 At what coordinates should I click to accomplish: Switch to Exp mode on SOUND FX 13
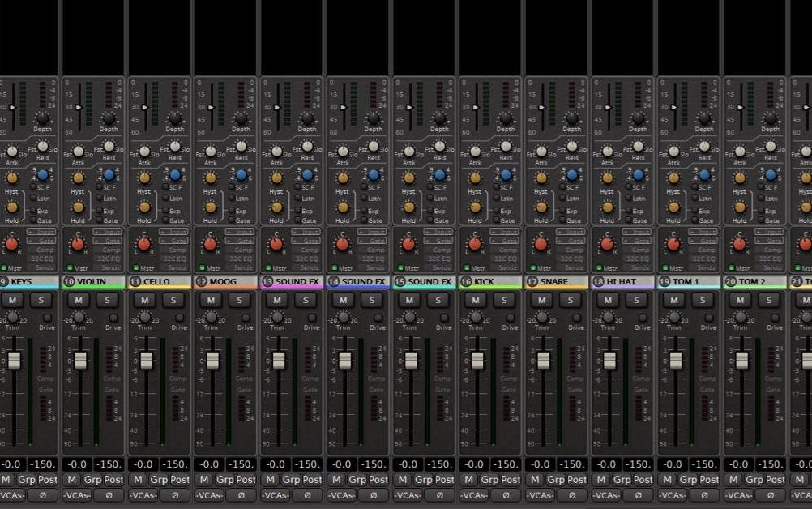[x=298, y=211]
